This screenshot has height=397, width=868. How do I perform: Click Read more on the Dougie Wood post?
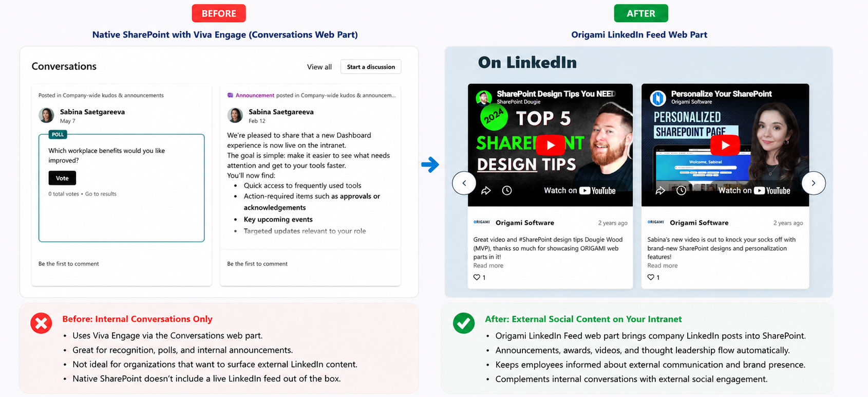488,266
